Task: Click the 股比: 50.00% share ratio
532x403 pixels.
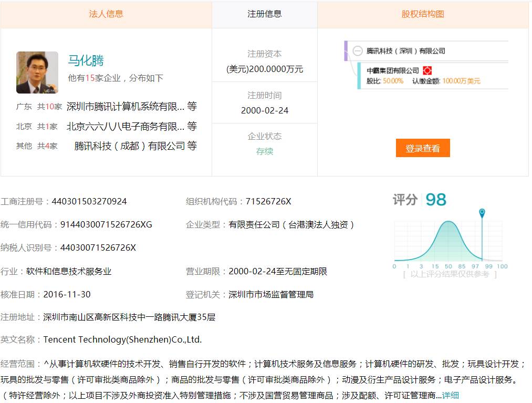Action: tap(385, 81)
